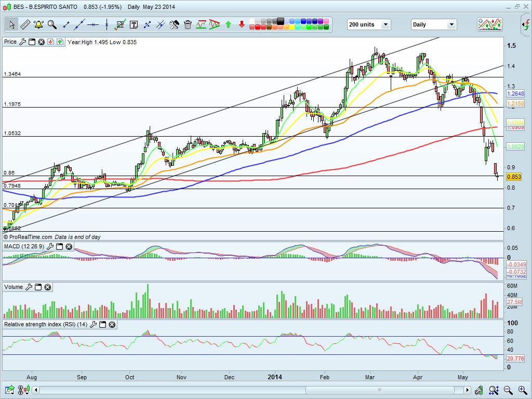Toggle the parallel line drawing tool
The height and width of the screenshot is (399, 532).
coord(161,24)
